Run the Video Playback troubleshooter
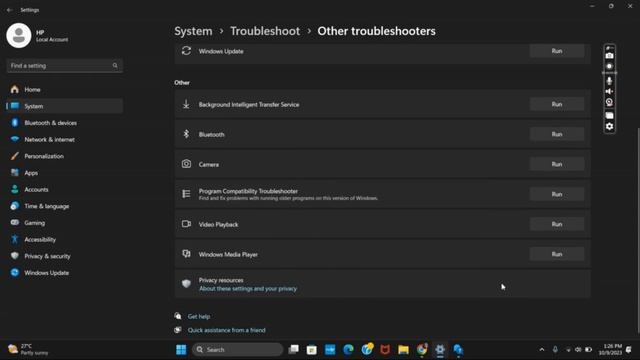The width and height of the screenshot is (640, 360). click(x=557, y=224)
